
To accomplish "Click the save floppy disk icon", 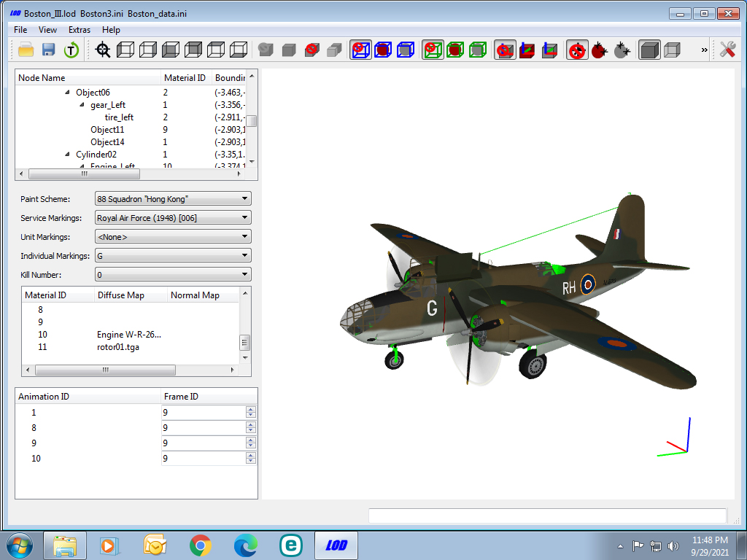I will tap(49, 50).
